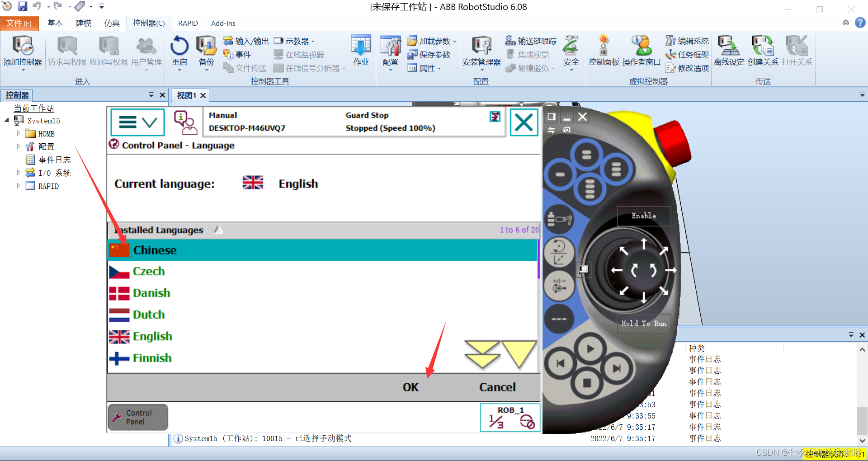The height and width of the screenshot is (461, 868).
Task: Open ROB_1 quickset menu on FlexPendant
Action: (510, 418)
